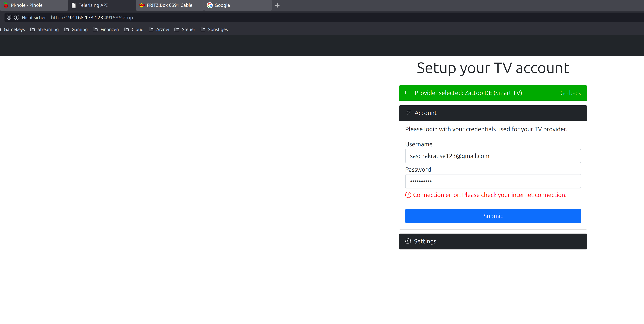Collapse the Account section header
Viewport: 644px width, 324px height.
[x=493, y=113]
